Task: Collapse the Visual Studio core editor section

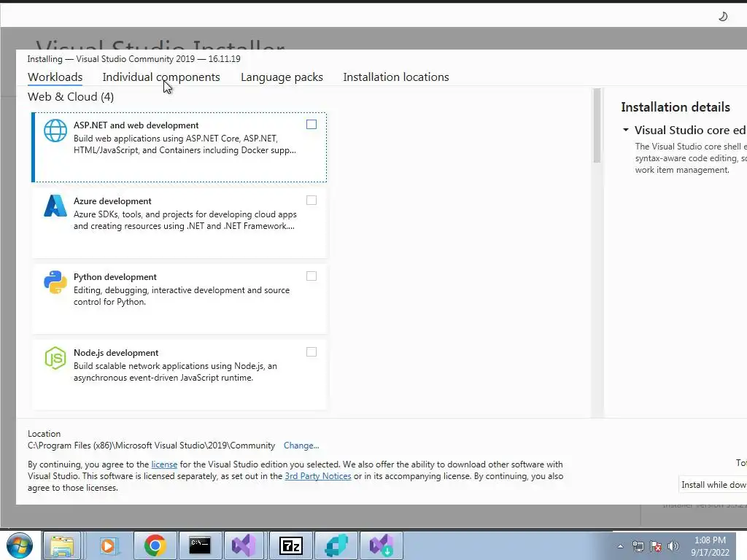Action: click(625, 130)
